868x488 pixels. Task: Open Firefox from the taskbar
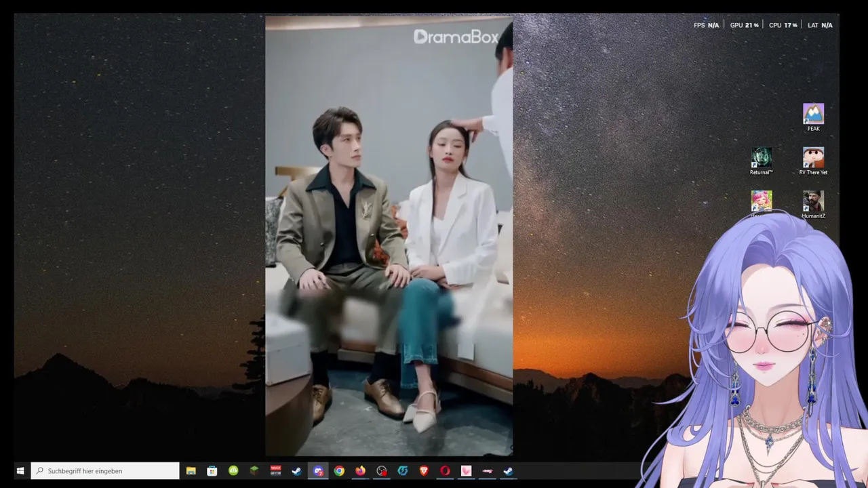tap(360, 471)
